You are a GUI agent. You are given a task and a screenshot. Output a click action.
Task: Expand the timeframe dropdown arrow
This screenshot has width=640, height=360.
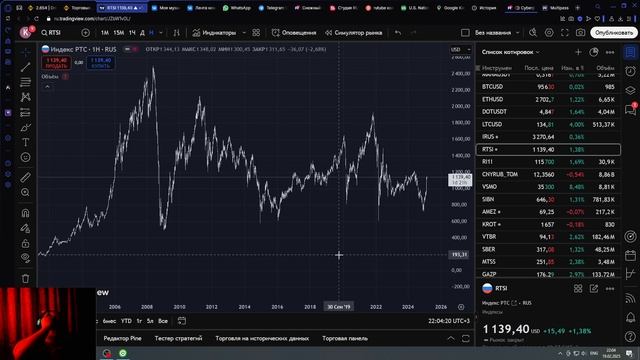click(161, 33)
